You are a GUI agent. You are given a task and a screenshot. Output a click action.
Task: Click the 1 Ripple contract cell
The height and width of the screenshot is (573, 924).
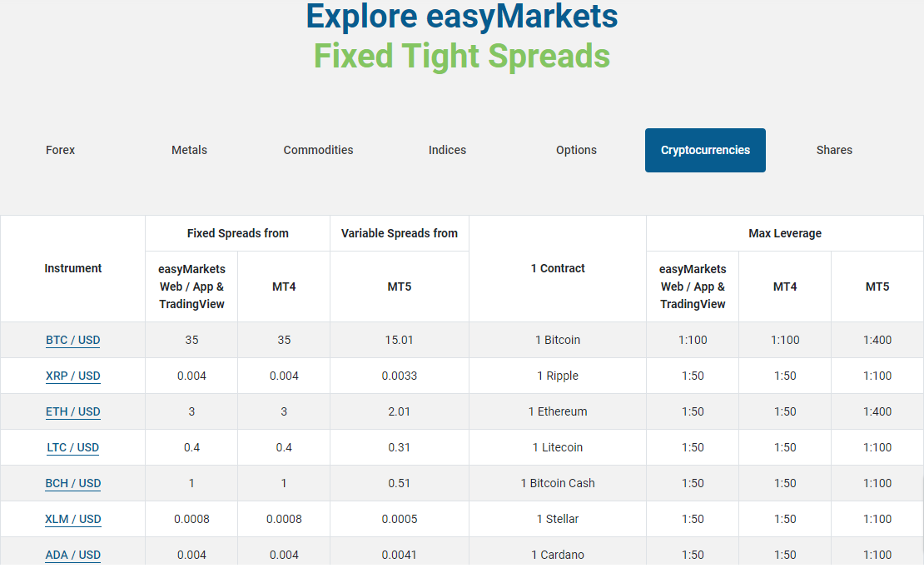[x=558, y=376]
